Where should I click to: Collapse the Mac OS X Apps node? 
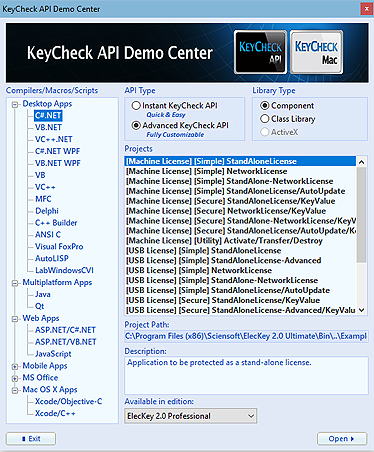pyautogui.click(x=15, y=390)
